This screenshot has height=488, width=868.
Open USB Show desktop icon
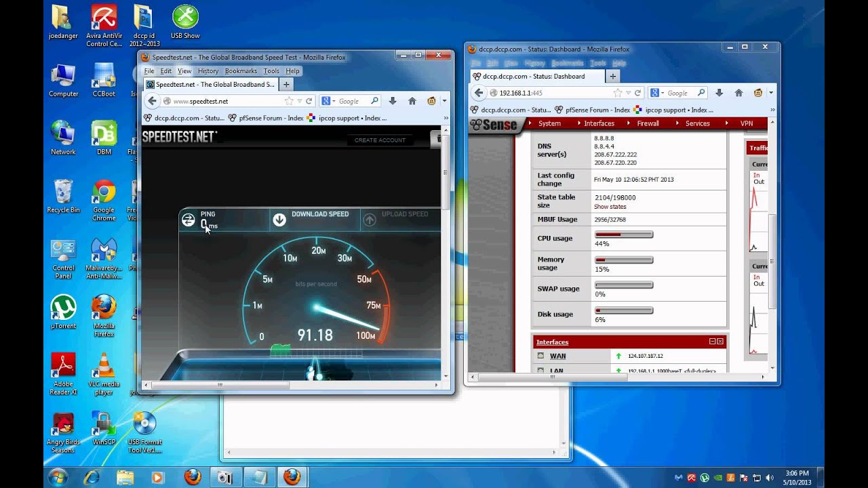coord(185,22)
